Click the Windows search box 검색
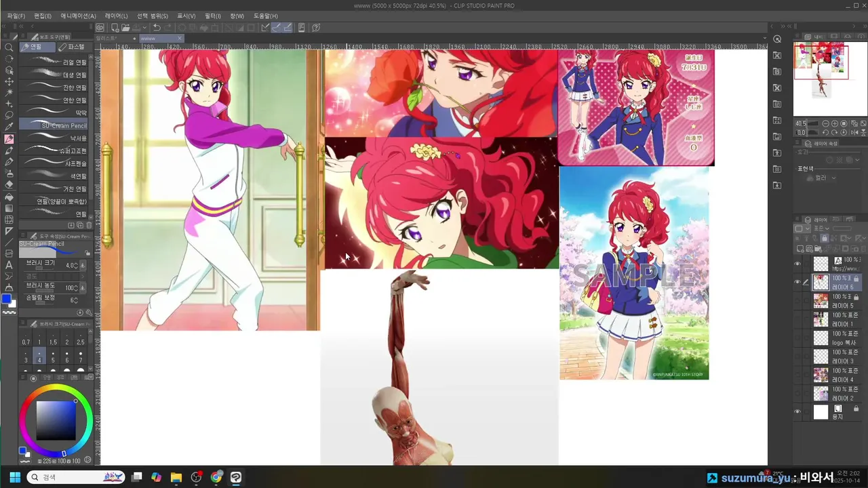The image size is (868, 488). point(76,477)
